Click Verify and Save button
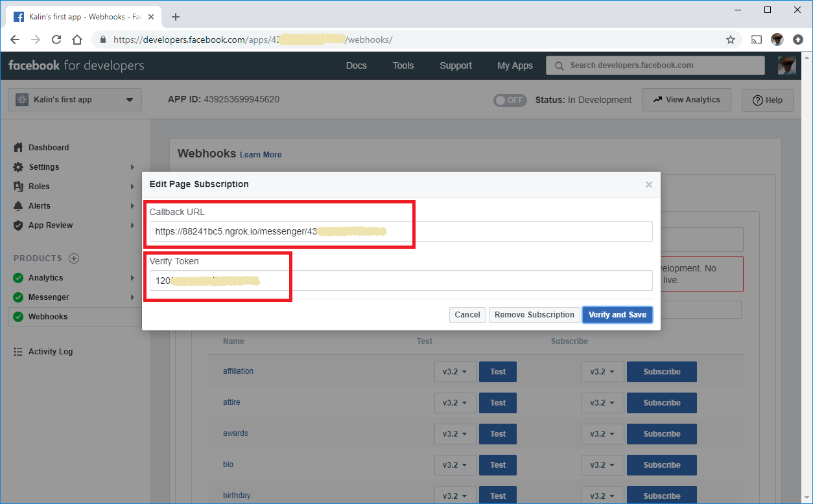The width and height of the screenshot is (813, 504). pyautogui.click(x=617, y=315)
